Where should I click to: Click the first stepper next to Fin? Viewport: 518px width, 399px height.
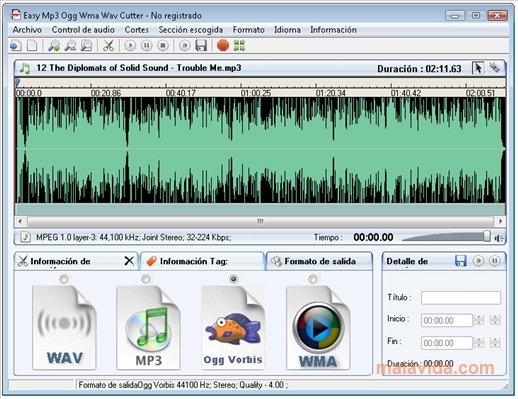[479, 342]
